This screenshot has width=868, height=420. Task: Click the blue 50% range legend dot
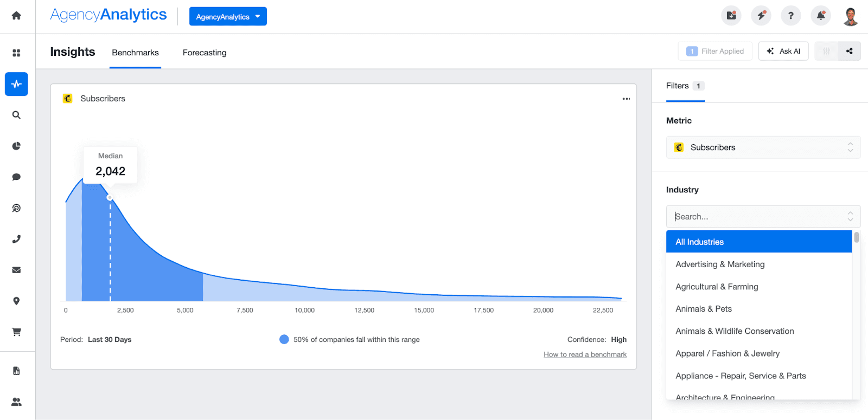(284, 339)
